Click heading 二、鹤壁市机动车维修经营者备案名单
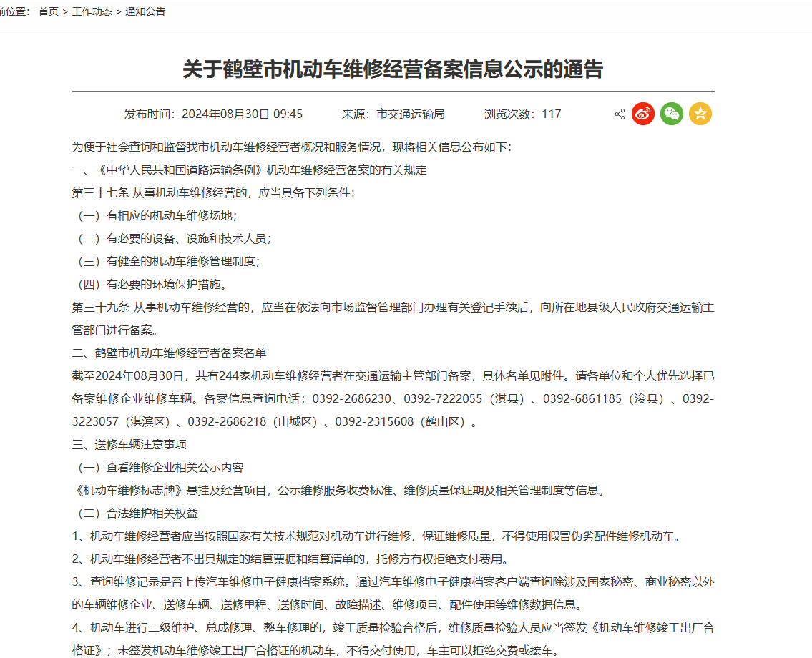 click(x=170, y=353)
